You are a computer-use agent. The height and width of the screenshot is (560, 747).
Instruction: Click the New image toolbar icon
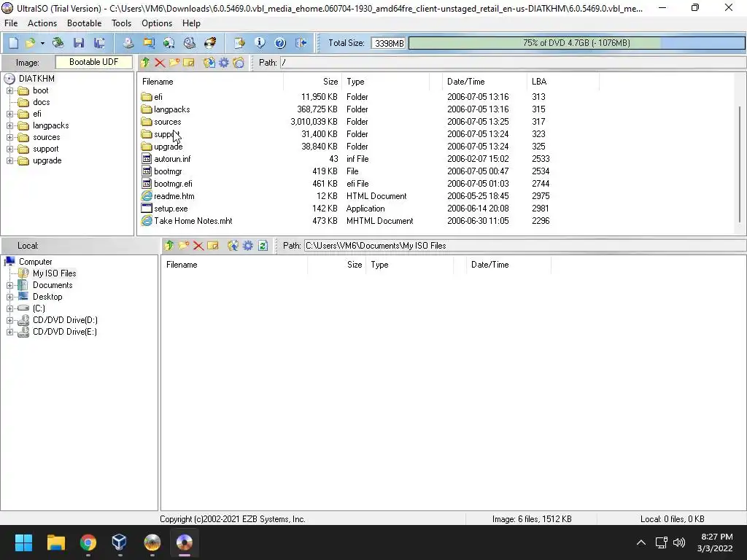pyautogui.click(x=13, y=43)
